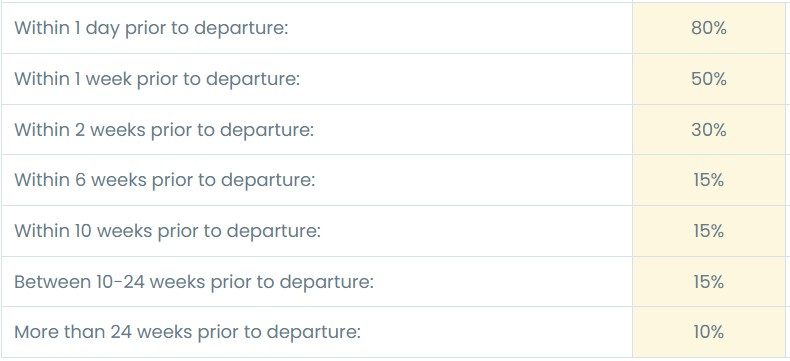790x361 pixels.
Task: Click the 'Within 1 week prior to departure' text
Action: click(x=157, y=79)
